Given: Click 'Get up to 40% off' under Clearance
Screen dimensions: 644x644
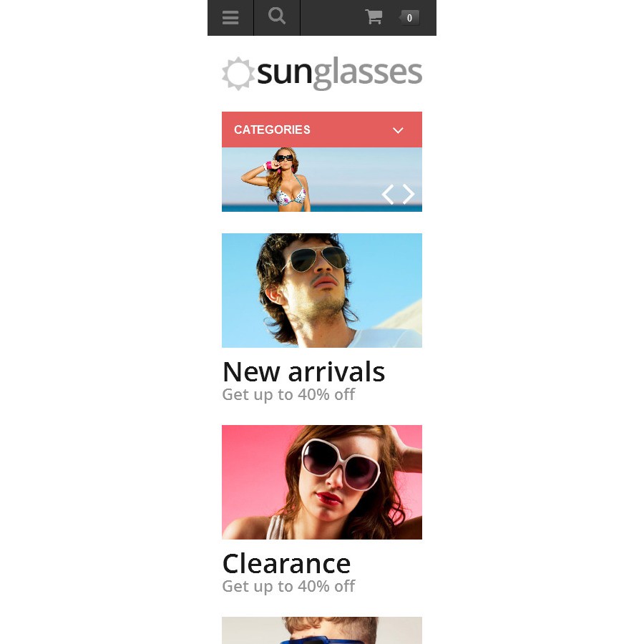Looking at the screenshot, I should pos(288,587).
